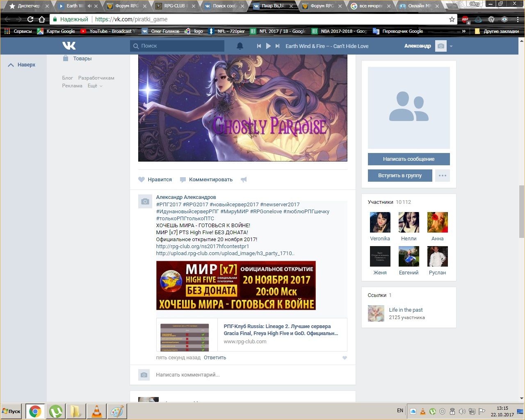Click Chrome home button
Screen dimensions: 525x420
(x=42, y=19)
